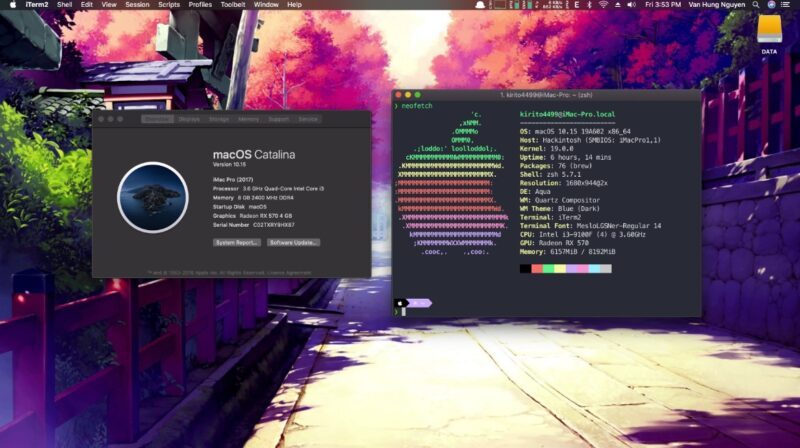Image resolution: width=800 pixels, height=448 pixels.
Task: Click the 'Memory: 6157MiB / 8192MiB' line
Action: pyautogui.click(x=567, y=252)
